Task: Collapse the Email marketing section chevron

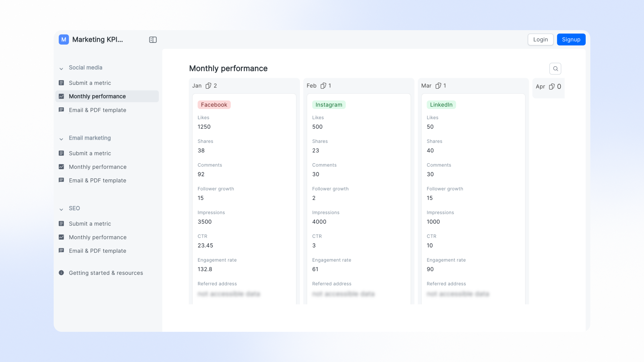Action: [61, 139]
